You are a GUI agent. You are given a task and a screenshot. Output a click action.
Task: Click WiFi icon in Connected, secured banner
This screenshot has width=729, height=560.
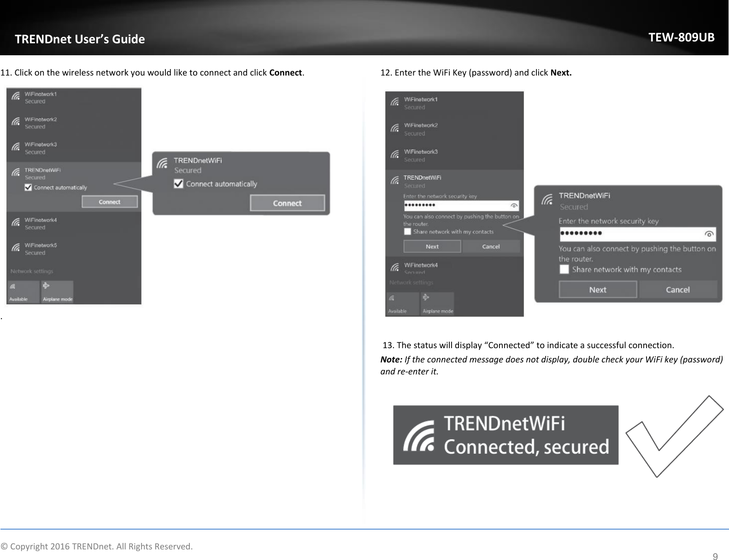pos(419,437)
